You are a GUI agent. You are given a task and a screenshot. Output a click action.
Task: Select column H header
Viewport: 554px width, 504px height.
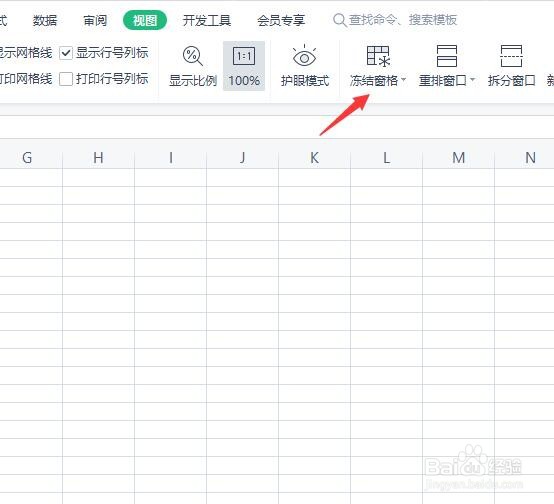(x=99, y=158)
